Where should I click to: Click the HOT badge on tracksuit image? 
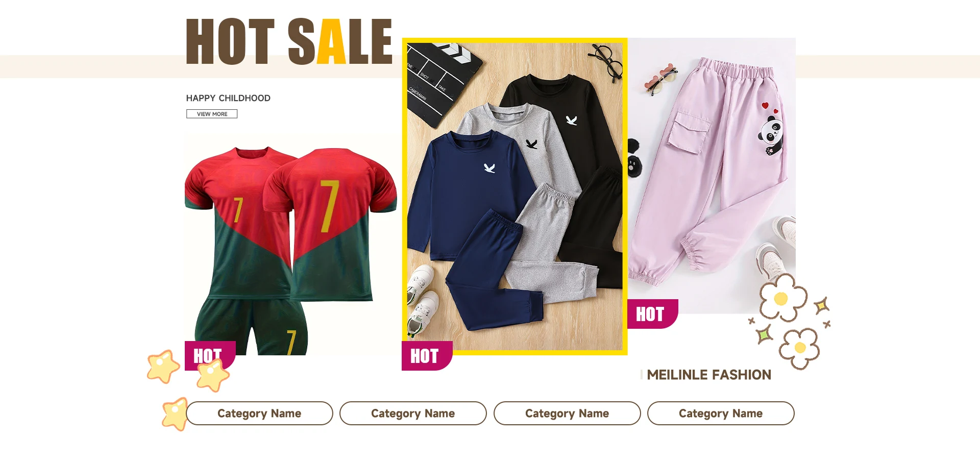[427, 356]
